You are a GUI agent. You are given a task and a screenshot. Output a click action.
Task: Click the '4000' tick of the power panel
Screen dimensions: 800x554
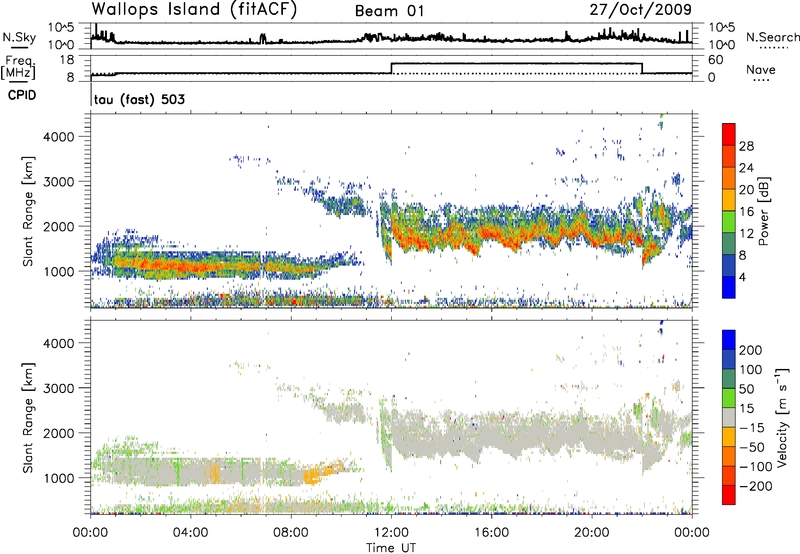click(x=58, y=137)
